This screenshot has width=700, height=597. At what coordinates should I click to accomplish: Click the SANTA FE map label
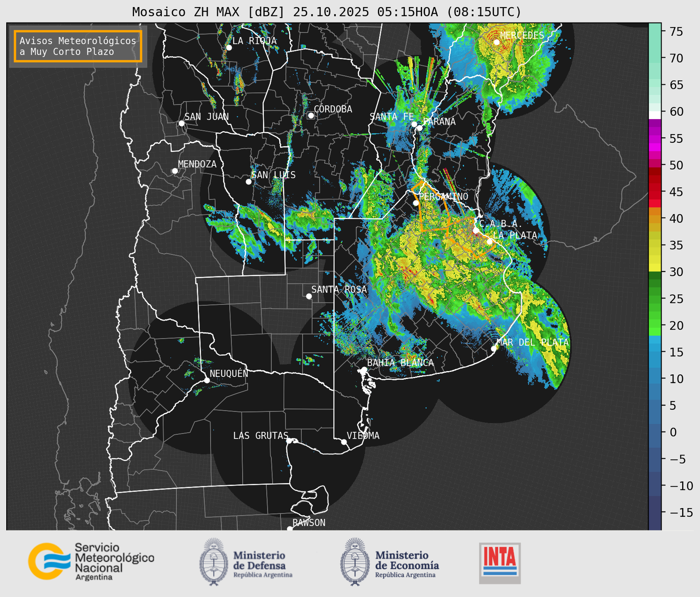tap(392, 117)
